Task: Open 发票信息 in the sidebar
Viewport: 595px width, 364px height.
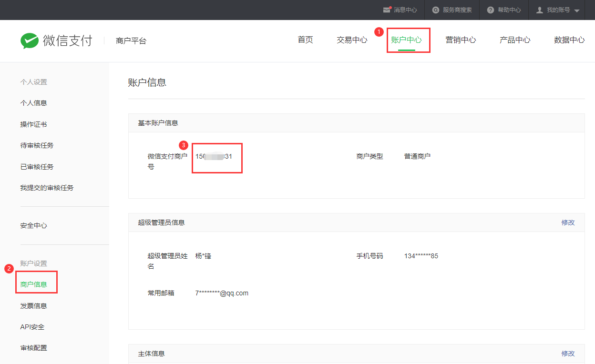Action: click(33, 306)
